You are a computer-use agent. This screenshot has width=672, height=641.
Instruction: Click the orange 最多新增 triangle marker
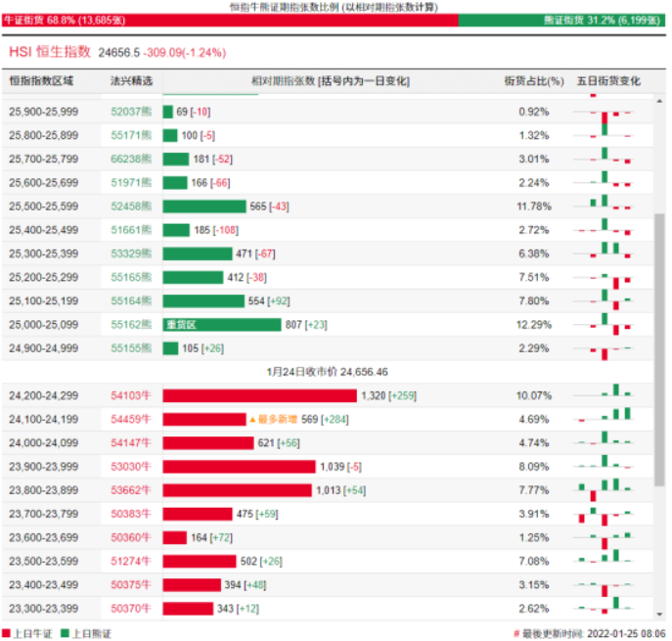(252, 419)
